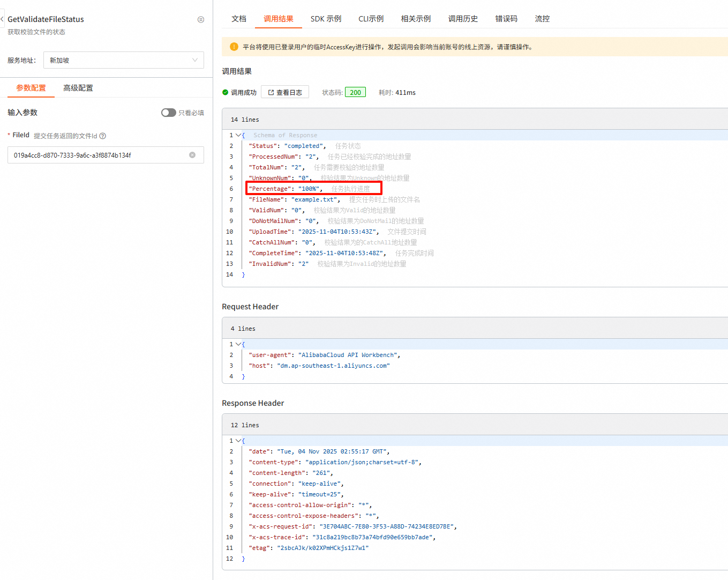
Task: Click the "Status": "completed" line
Action: point(287,146)
